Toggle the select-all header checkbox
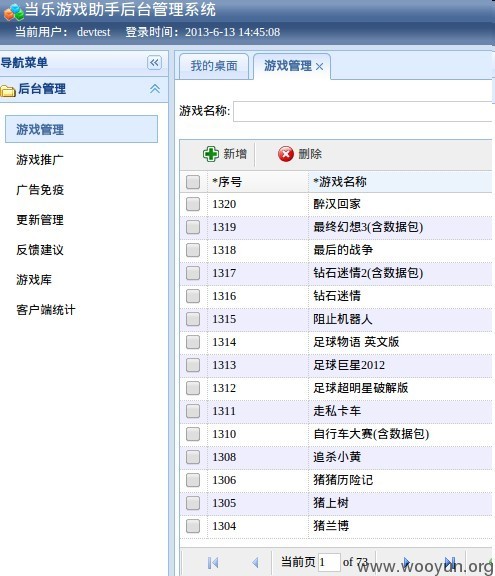The height and width of the screenshot is (576, 495). (x=193, y=182)
